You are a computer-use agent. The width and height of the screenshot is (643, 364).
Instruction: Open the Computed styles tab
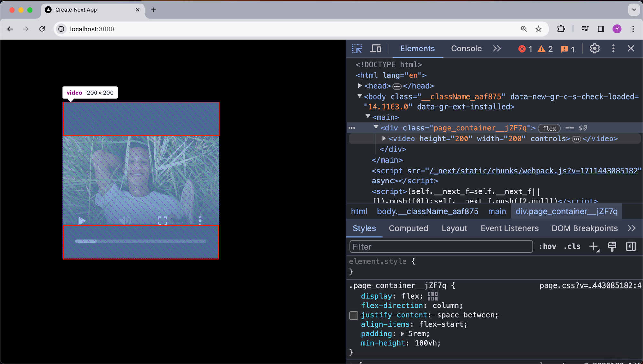(x=408, y=228)
